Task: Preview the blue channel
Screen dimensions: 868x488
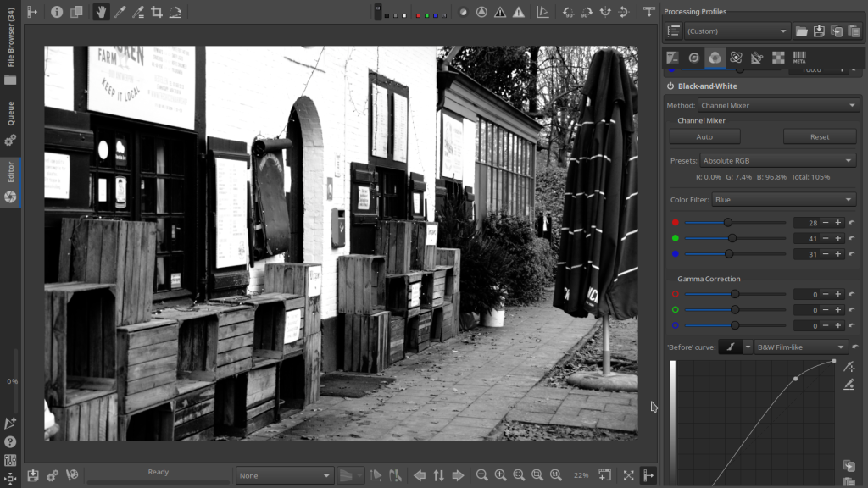Action: (x=436, y=15)
